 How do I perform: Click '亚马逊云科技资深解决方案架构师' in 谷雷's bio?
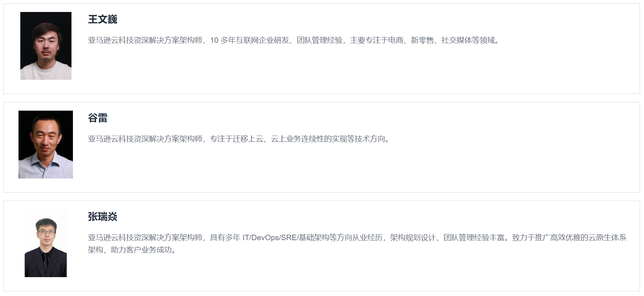[x=145, y=139]
